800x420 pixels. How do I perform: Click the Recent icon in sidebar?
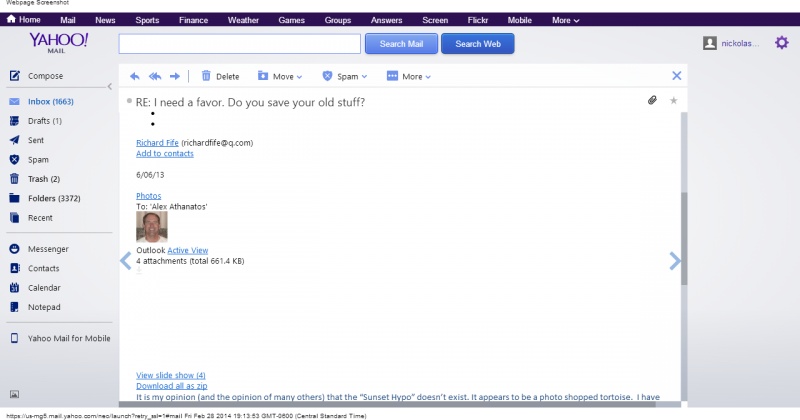tap(14, 217)
